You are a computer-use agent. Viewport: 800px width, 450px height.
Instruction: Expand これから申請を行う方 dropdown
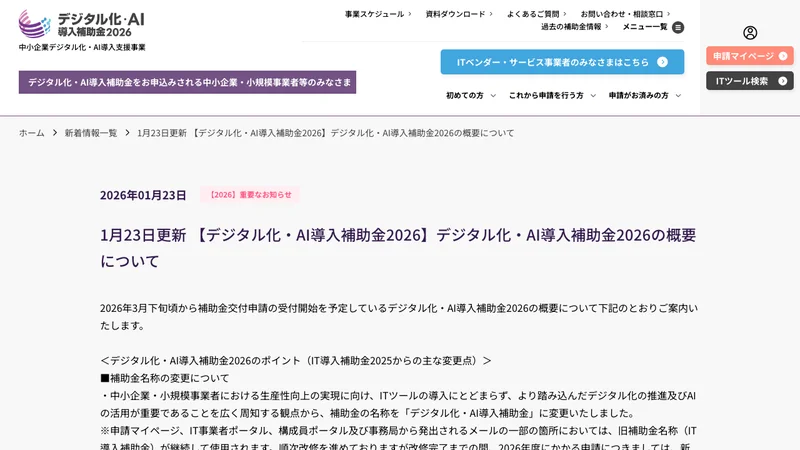click(x=552, y=95)
